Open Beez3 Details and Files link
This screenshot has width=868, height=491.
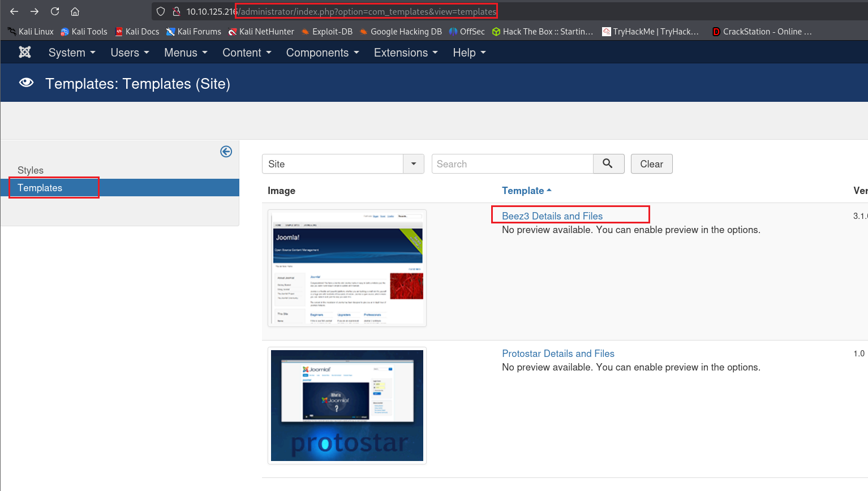click(x=552, y=216)
